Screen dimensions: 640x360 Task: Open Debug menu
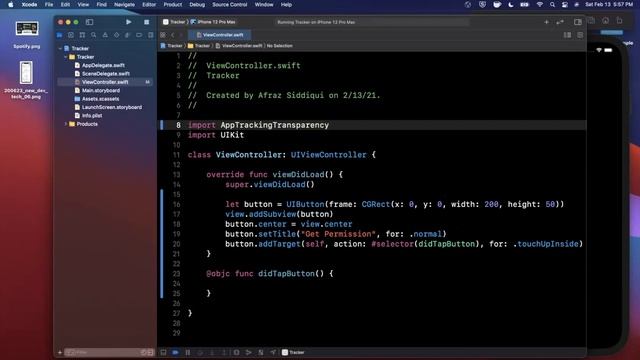197,4
